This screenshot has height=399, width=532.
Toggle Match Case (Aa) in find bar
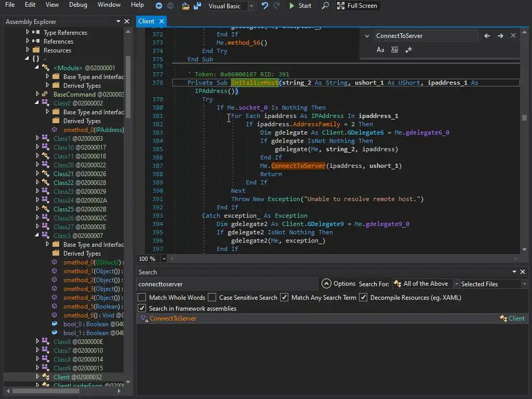coord(380,50)
